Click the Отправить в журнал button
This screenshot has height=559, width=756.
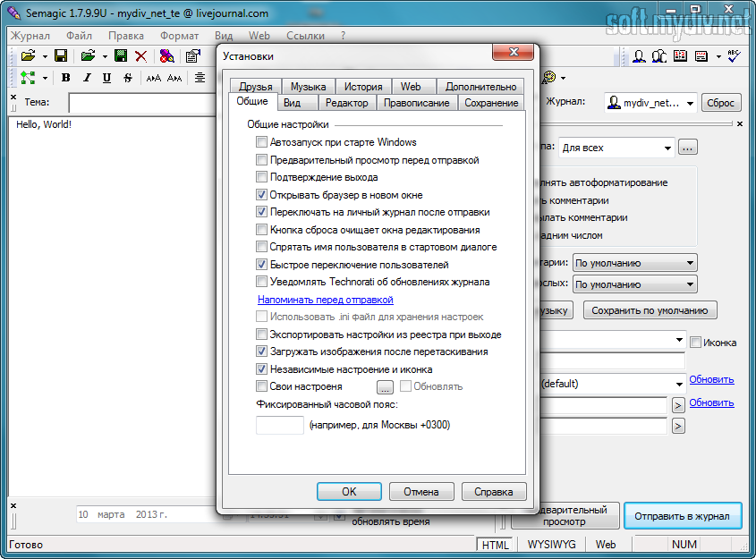tap(683, 516)
